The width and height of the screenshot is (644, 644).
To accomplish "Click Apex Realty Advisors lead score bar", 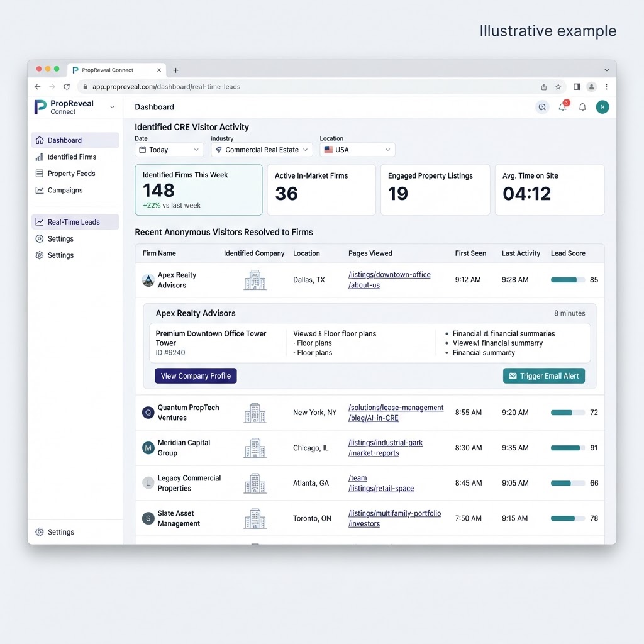I will click(x=568, y=280).
